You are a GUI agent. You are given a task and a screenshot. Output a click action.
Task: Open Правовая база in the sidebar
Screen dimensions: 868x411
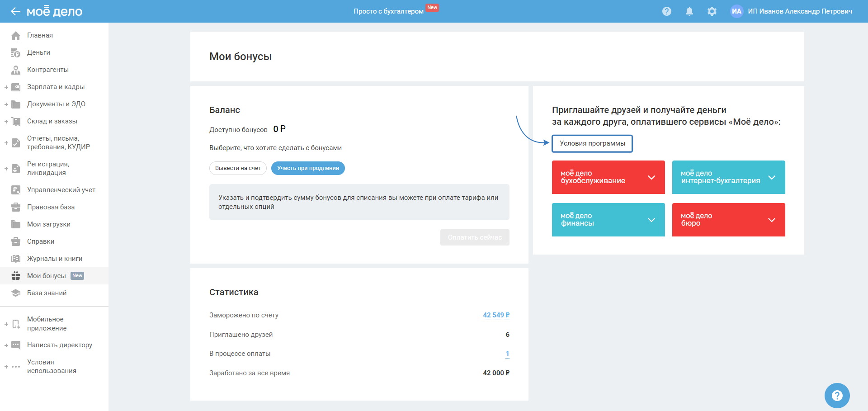tap(51, 207)
